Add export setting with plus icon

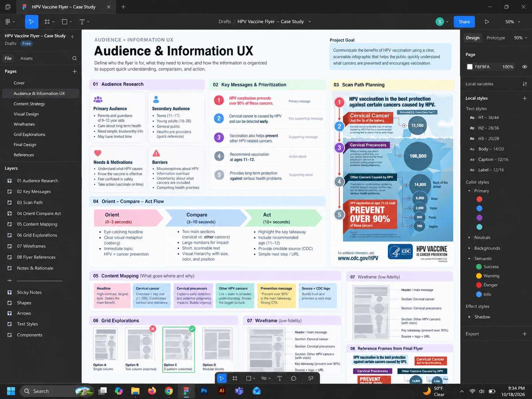coord(525,334)
